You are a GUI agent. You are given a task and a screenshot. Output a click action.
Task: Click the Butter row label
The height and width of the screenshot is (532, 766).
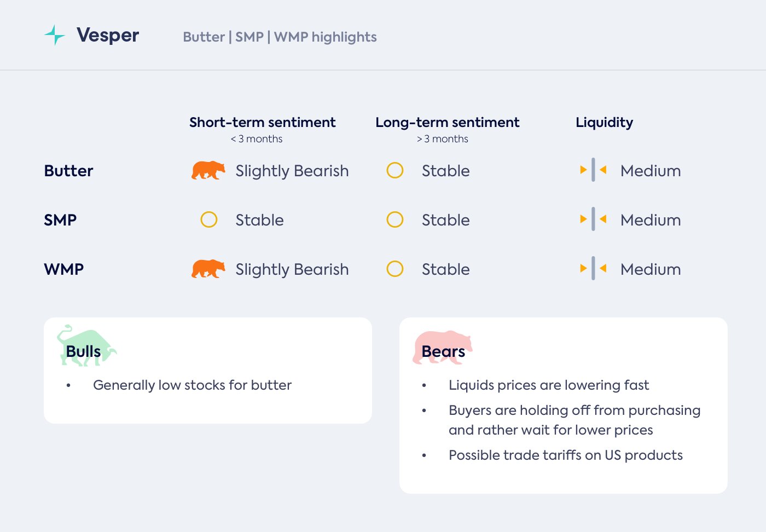68,171
